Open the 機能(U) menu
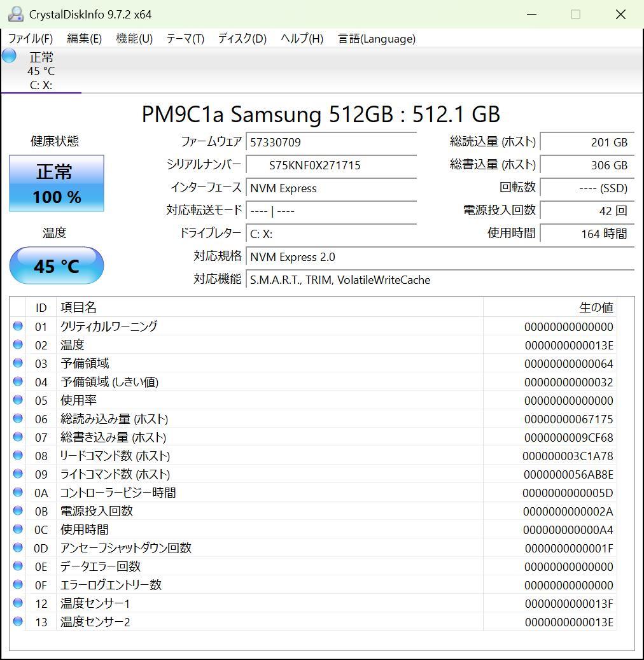Image resolution: width=644 pixels, height=660 pixels. click(x=134, y=39)
